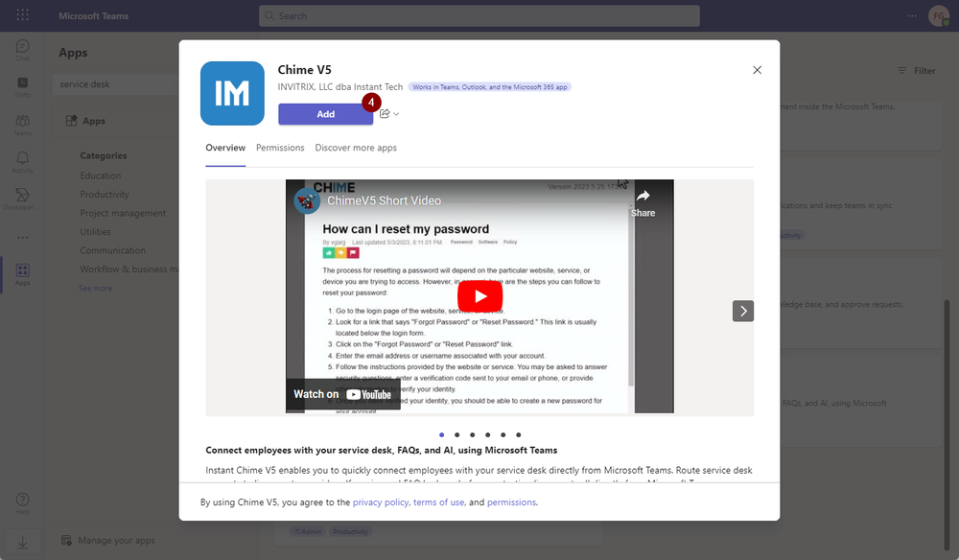This screenshot has height=560, width=959.
Task: Expand the share options chevron
Action: click(x=396, y=114)
